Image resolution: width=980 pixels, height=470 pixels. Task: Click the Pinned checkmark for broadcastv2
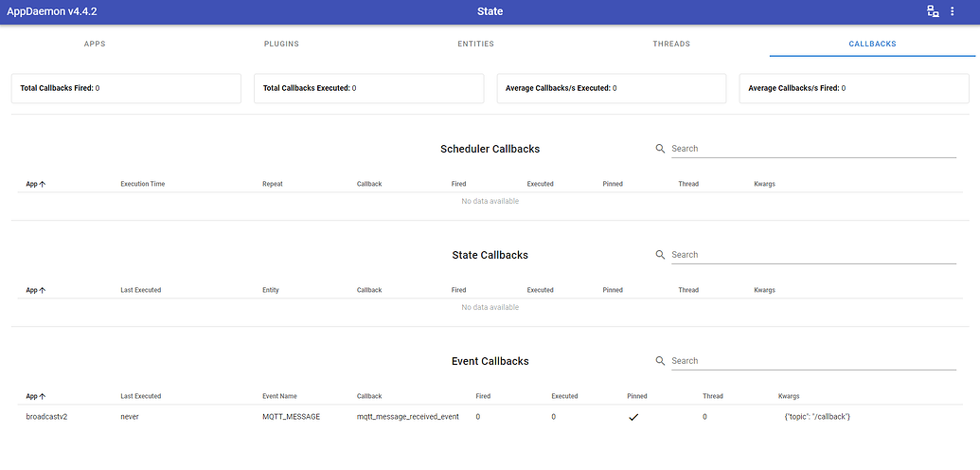633,418
